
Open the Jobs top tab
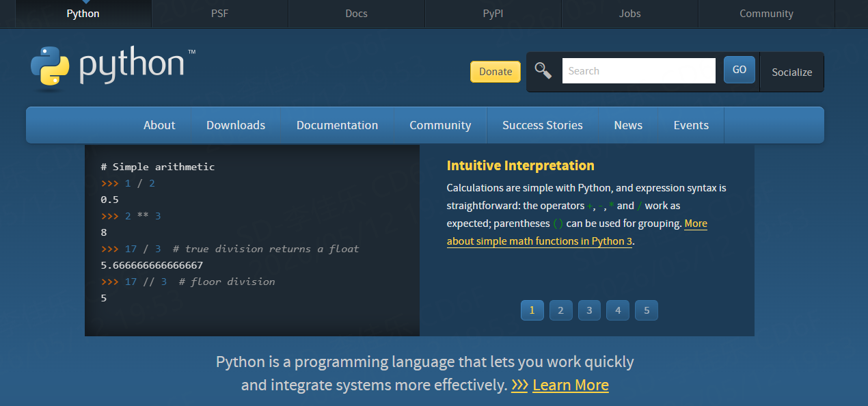(629, 14)
